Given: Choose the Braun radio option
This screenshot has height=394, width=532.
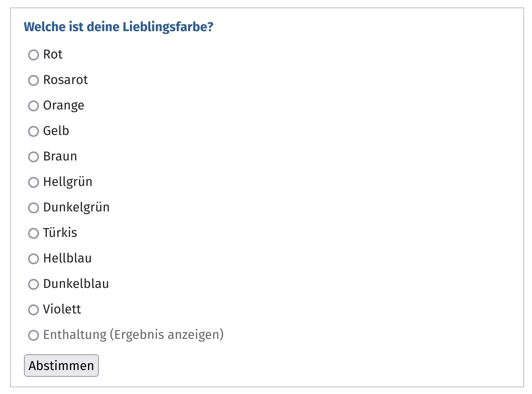Looking at the screenshot, I should coord(34,157).
